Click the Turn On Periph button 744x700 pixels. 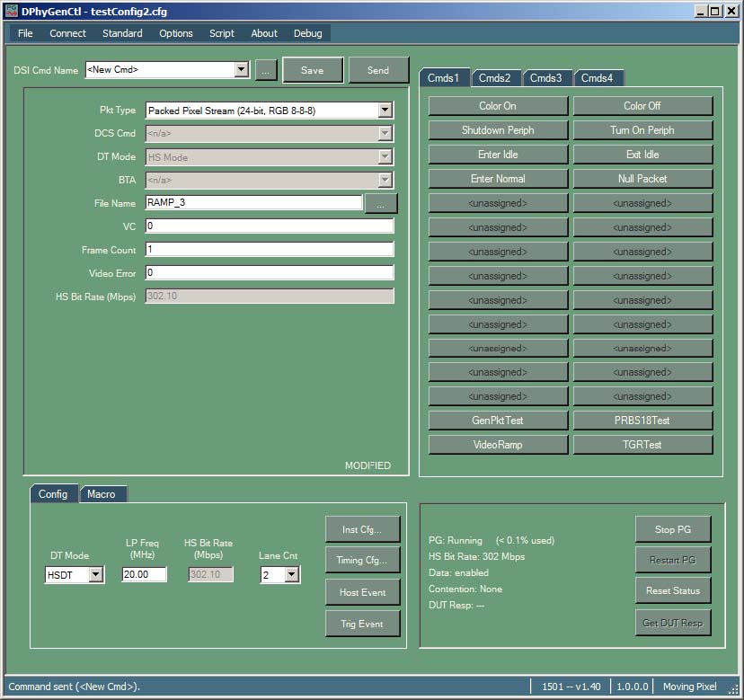642,130
